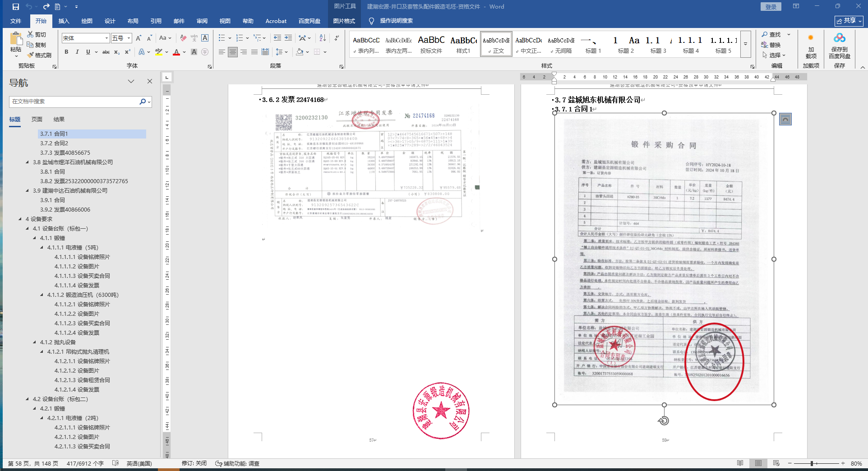Open the 选择 dropdown in the editing group
Image resolution: width=868 pixels, height=471 pixels.
(774, 55)
